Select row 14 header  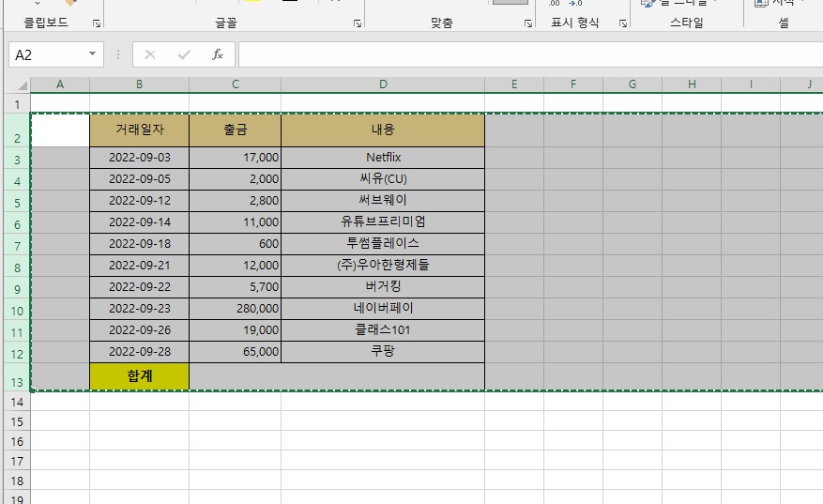[x=17, y=402]
